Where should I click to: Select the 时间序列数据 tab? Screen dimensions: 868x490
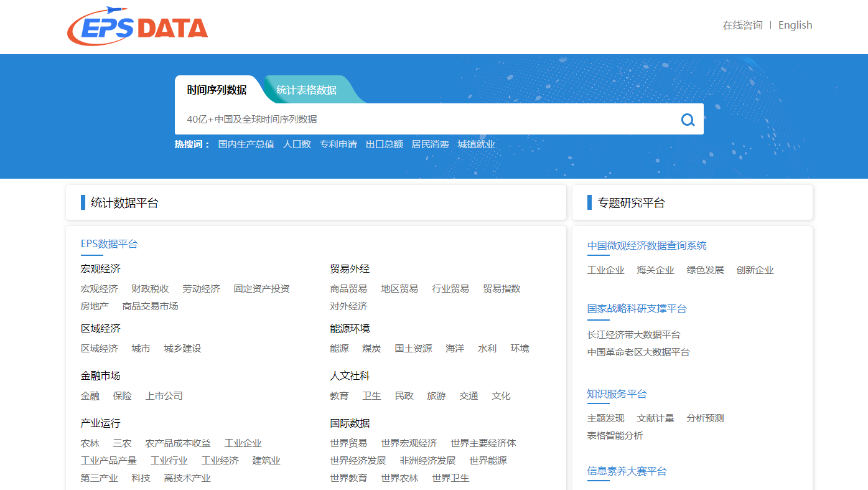pos(217,90)
